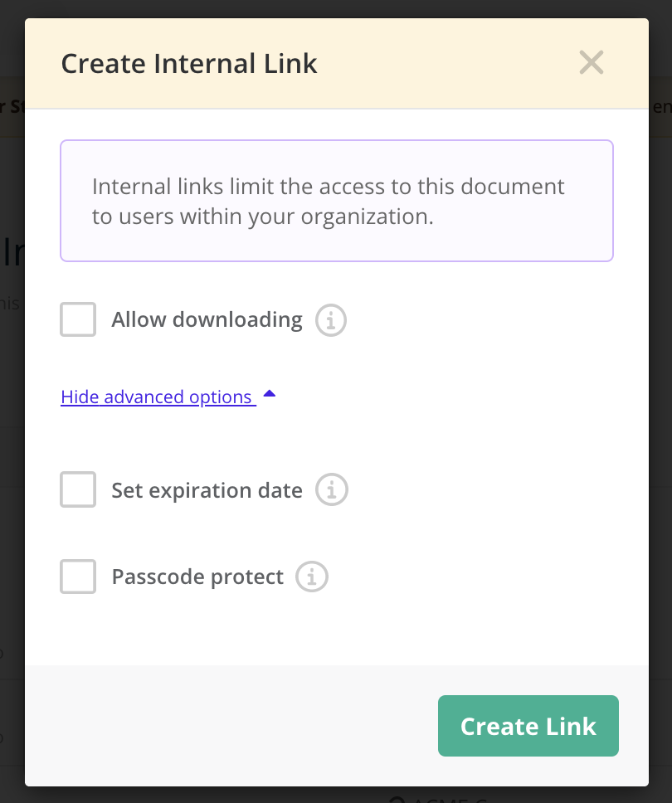Click the green Create Link button
672x803 pixels.
click(528, 726)
